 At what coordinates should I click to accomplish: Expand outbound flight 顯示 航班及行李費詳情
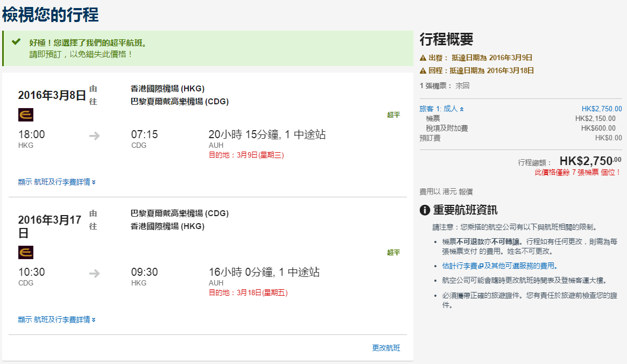(x=57, y=182)
